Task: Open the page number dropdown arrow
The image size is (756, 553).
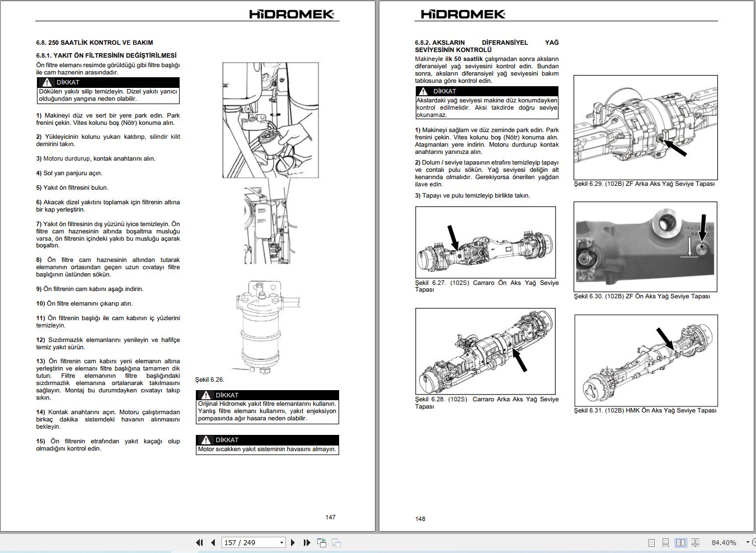Action: (281, 542)
